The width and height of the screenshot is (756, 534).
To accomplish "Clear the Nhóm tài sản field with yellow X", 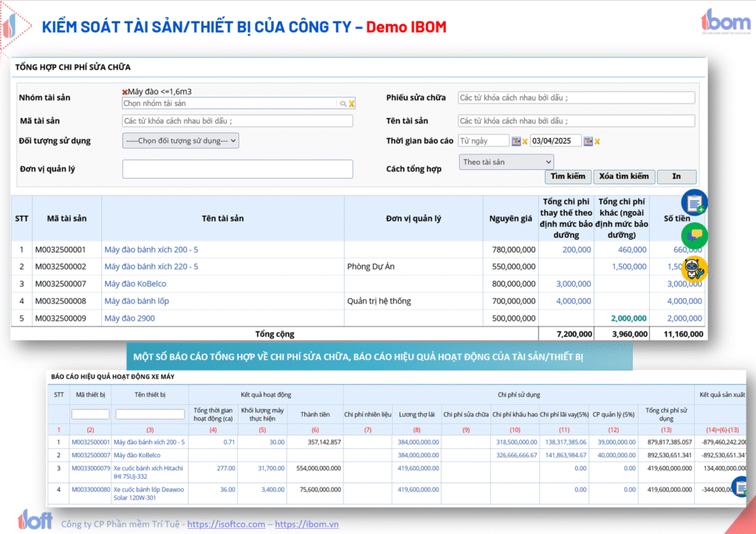I will pyautogui.click(x=352, y=104).
